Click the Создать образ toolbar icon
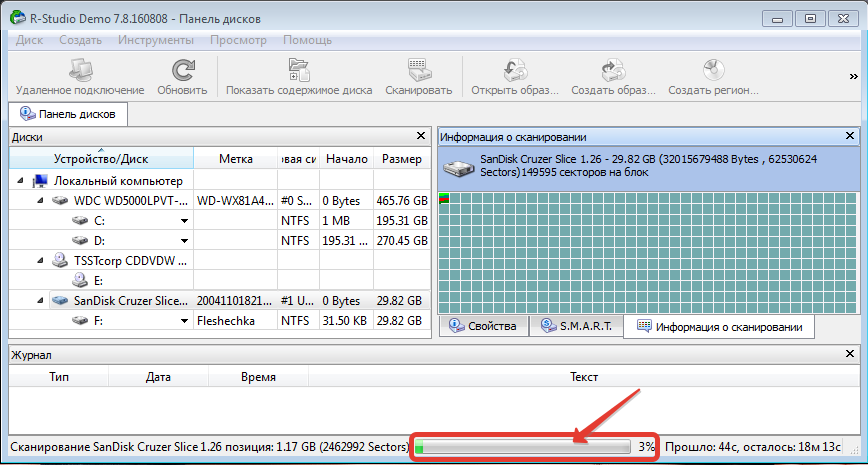Image resolution: width=868 pixels, height=465 pixels. tap(613, 71)
